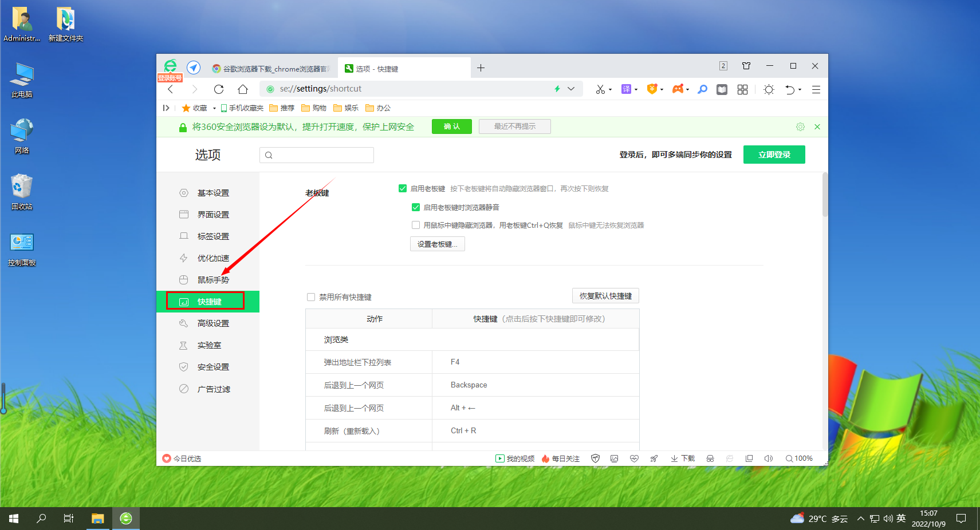Image resolution: width=980 pixels, height=530 pixels.
Task: Open the scissors screenshot tool
Action: [600, 89]
